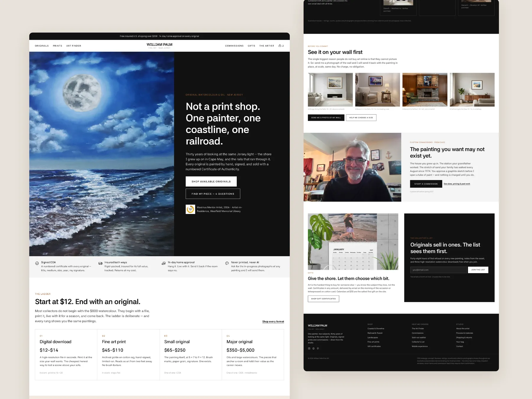This screenshot has height=399, width=532.
Task: Focus the you@email.com input field
Action: tap(439, 270)
